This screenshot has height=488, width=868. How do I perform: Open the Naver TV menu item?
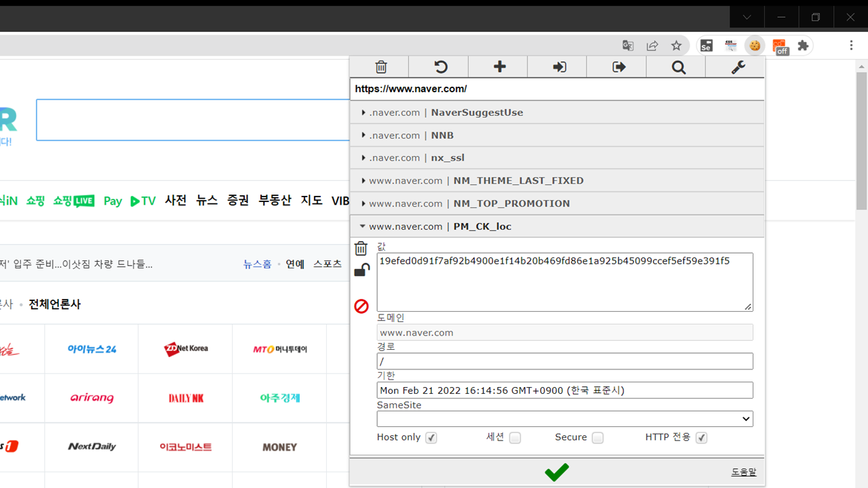click(143, 201)
